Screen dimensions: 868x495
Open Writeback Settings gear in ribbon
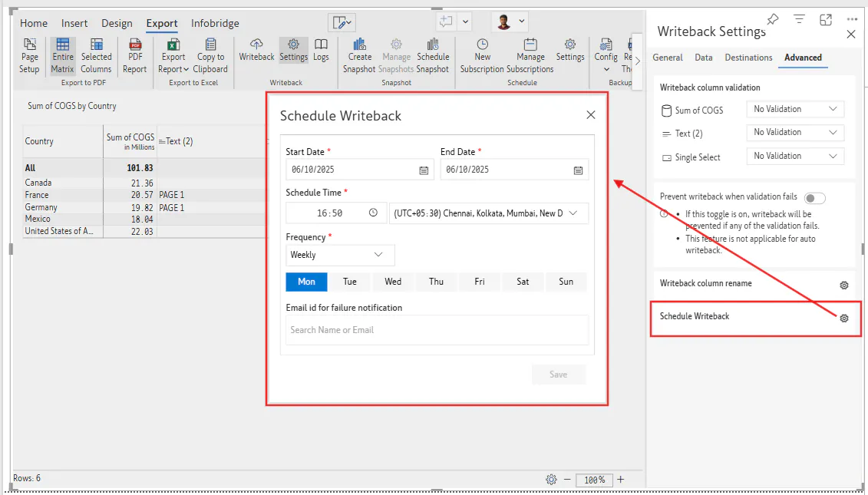coord(293,50)
